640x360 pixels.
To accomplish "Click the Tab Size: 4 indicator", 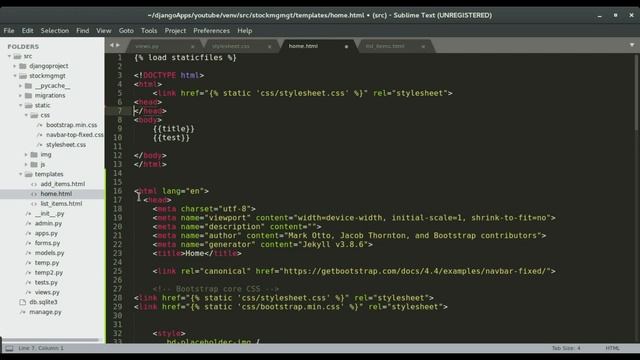I will click(566, 348).
